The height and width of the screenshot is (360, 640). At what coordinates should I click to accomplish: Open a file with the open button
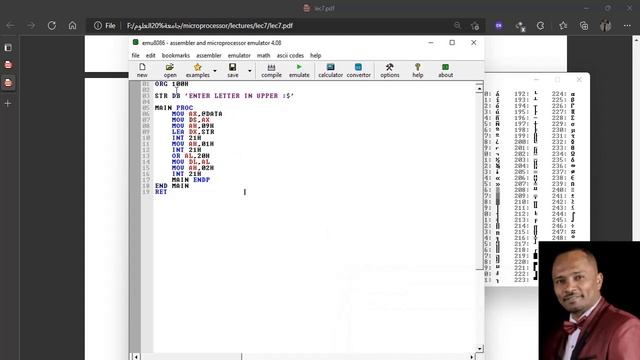170,70
